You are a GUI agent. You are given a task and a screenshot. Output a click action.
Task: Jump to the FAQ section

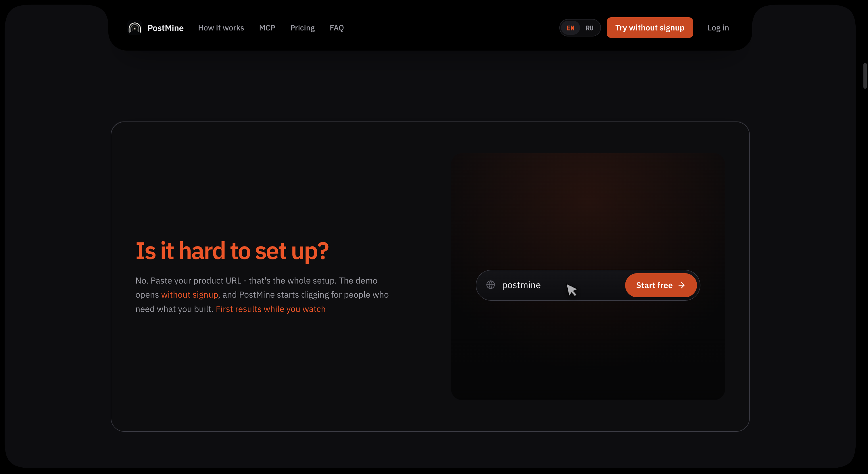[x=337, y=28]
